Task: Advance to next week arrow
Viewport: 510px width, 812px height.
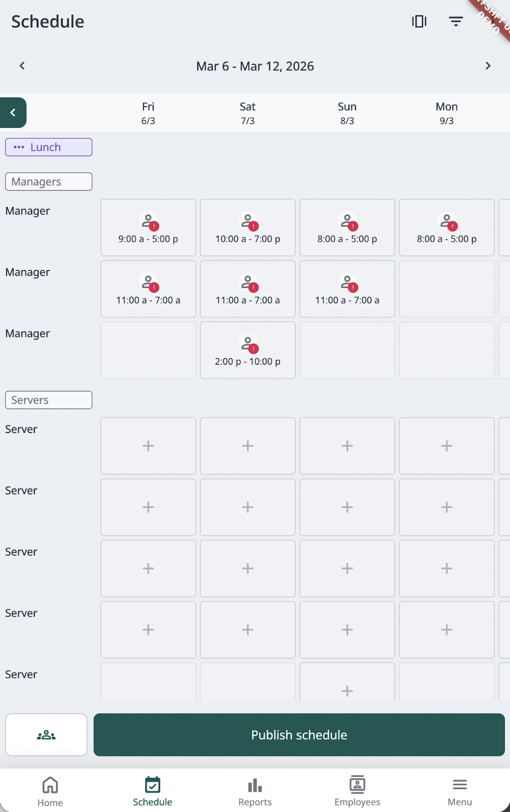Action: (488, 66)
